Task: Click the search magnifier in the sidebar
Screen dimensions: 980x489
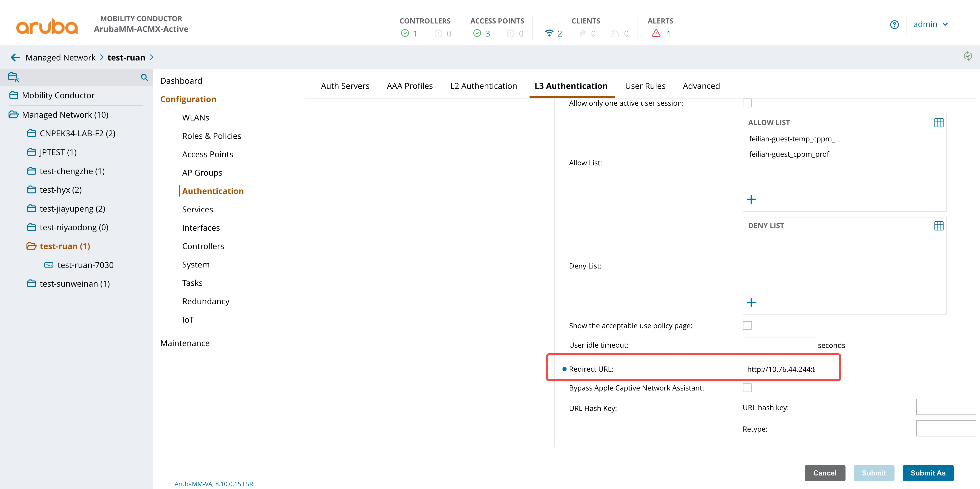Action: click(x=144, y=77)
